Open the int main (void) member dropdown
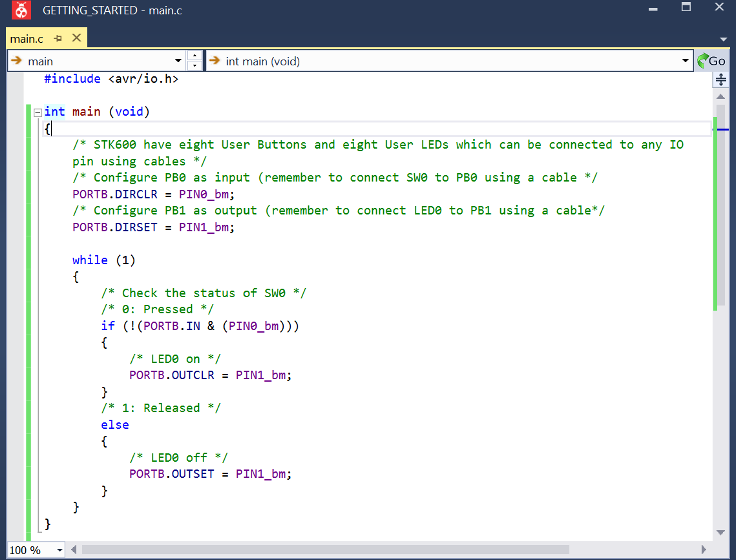This screenshot has width=736, height=560. click(x=685, y=61)
